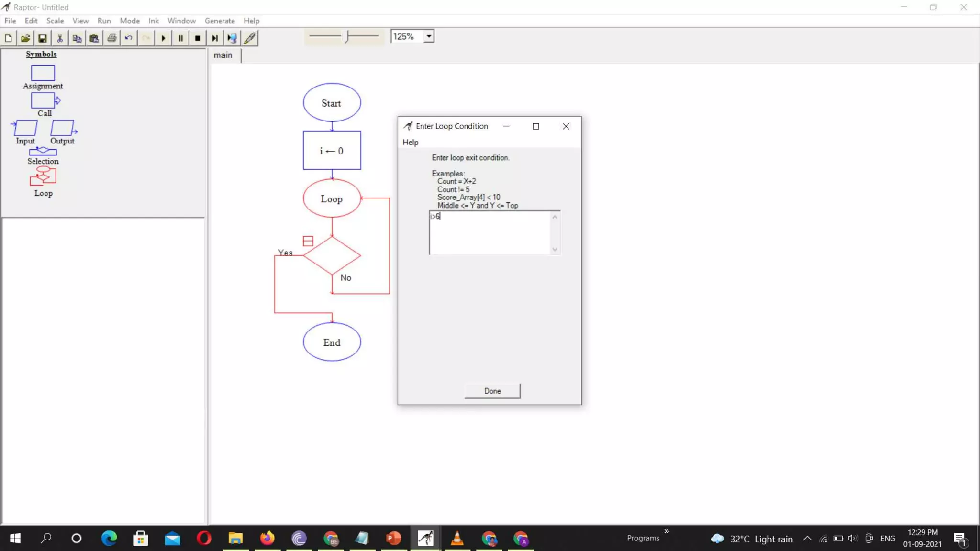Select the Selection symbol in Symbols panel
The height and width of the screenshot is (551, 980).
click(43, 152)
